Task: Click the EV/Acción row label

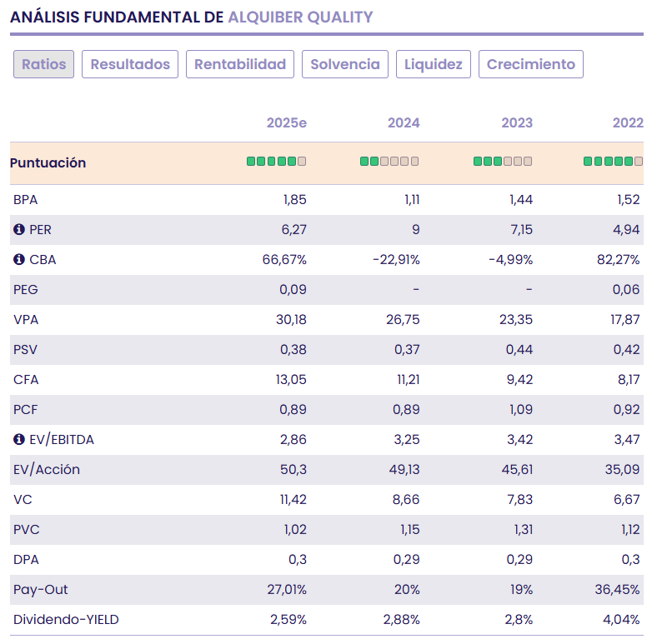Action: click(x=47, y=470)
